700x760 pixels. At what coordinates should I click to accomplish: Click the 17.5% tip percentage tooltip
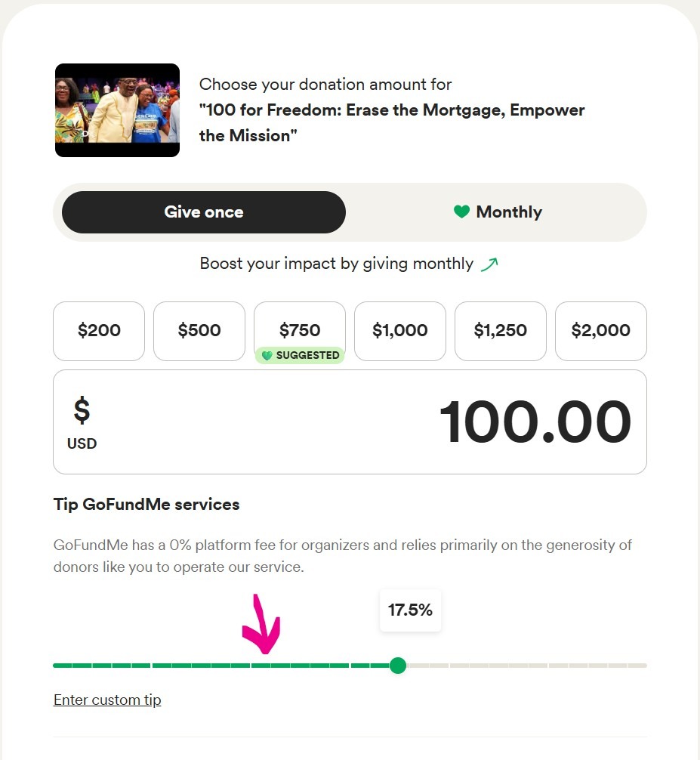tap(410, 610)
